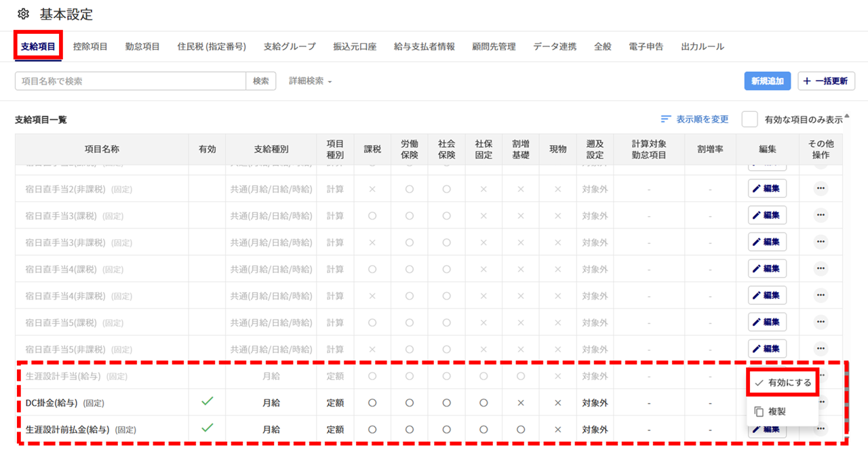Enable 有効な項目のみ表示 checkbox

click(749, 119)
